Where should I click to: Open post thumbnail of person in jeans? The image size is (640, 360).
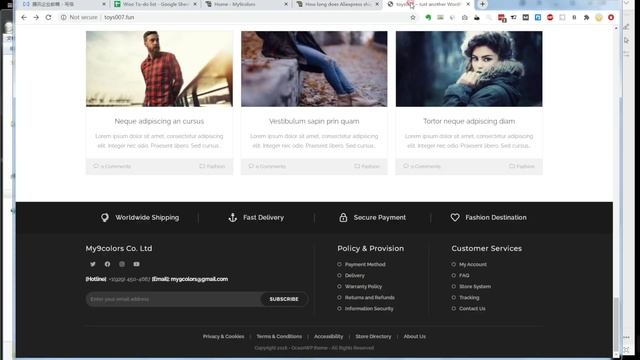point(314,69)
